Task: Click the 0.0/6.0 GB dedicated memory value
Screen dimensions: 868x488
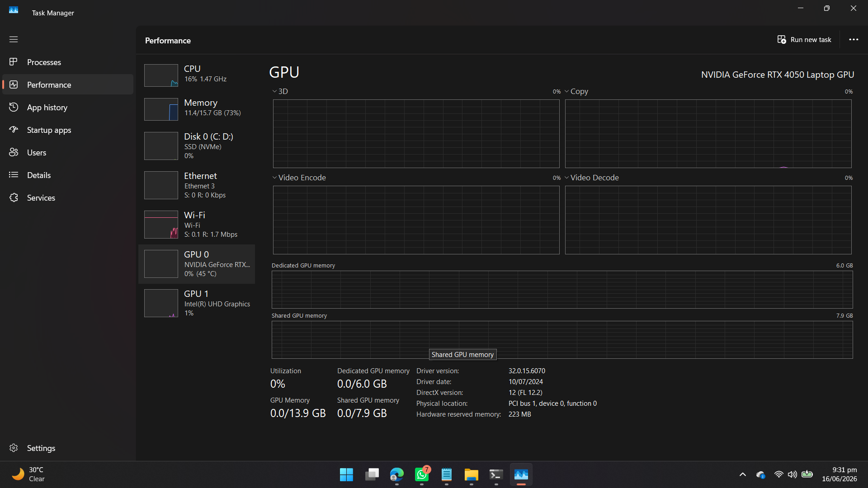Action: click(362, 384)
